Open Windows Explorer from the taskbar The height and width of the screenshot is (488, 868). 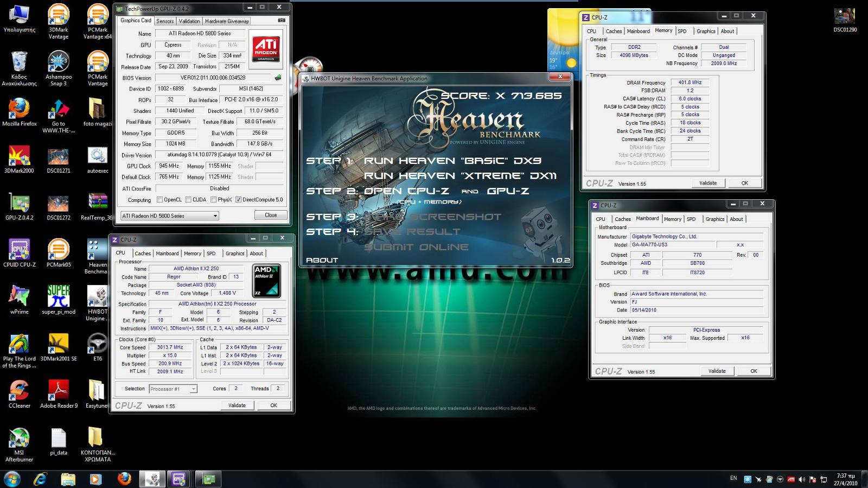tap(68, 479)
